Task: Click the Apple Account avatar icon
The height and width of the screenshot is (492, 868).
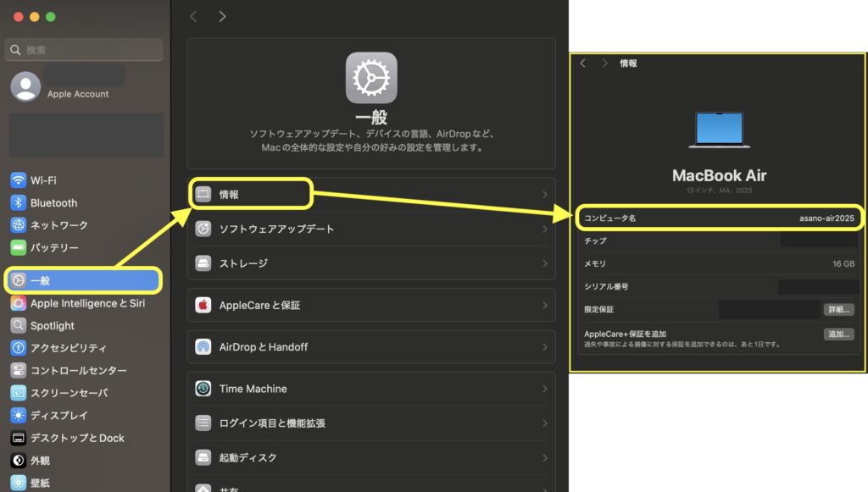Action: [25, 86]
